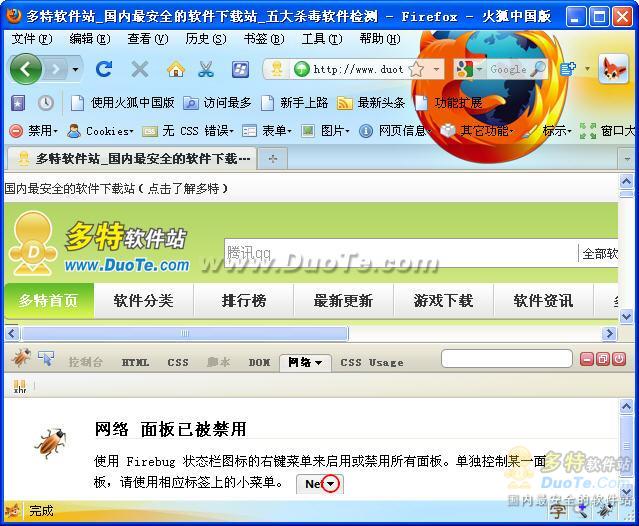Open 工具 menu
Screen dimensions: 639x526
point(322,39)
